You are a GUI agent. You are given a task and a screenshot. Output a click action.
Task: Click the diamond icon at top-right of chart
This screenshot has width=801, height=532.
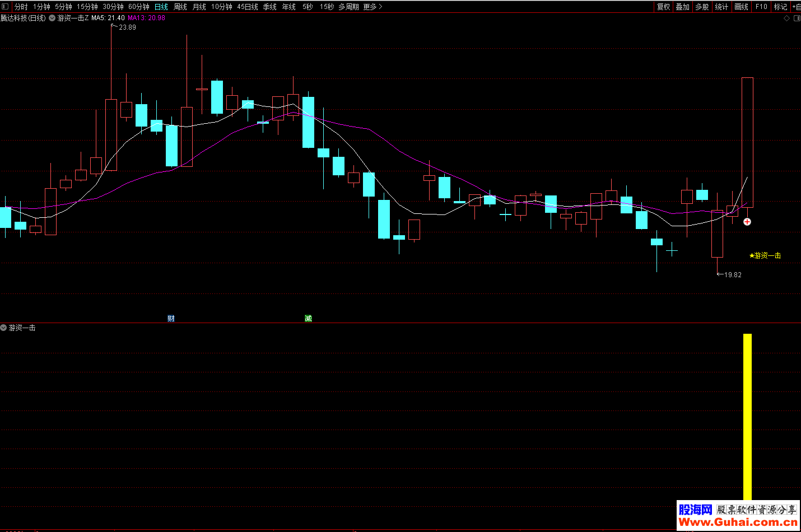pos(786,18)
